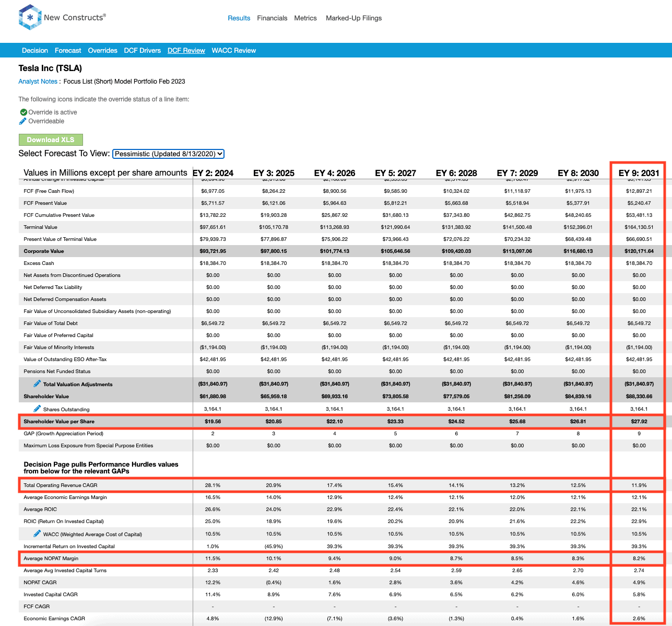The width and height of the screenshot is (672, 626).
Task: Switch to the Overrides tab
Action: pos(102,51)
